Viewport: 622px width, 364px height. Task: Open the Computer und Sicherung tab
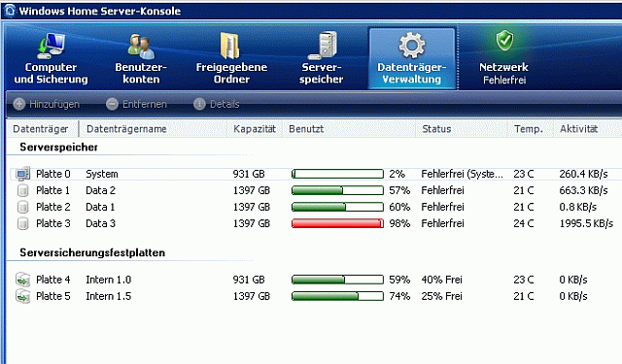pyautogui.click(x=51, y=58)
